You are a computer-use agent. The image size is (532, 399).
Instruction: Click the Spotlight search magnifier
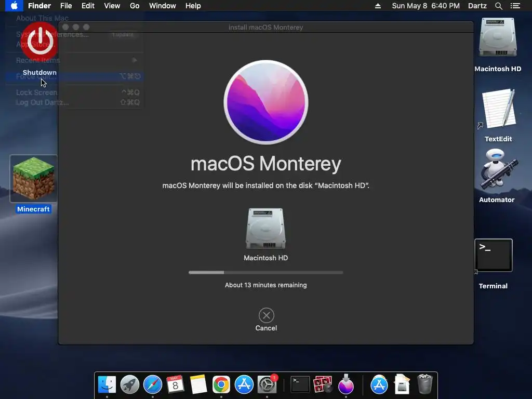coord(499,6)
